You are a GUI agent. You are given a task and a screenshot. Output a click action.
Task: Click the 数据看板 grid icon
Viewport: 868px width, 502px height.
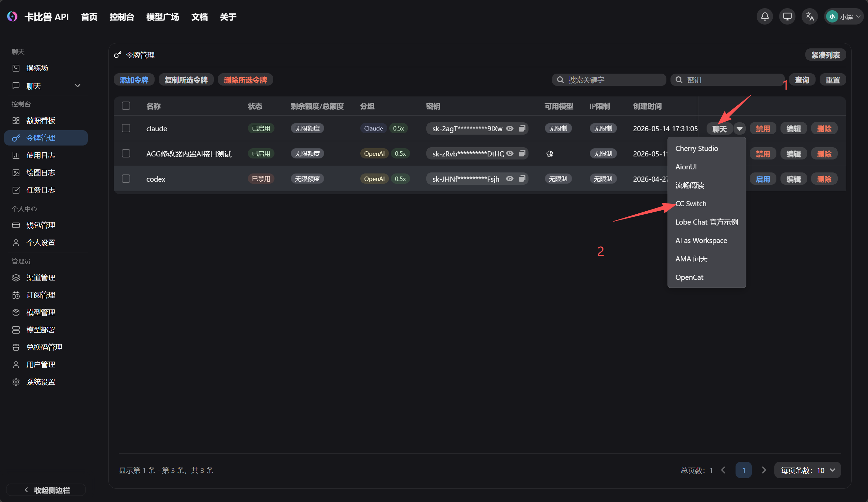tap(16, 120)
